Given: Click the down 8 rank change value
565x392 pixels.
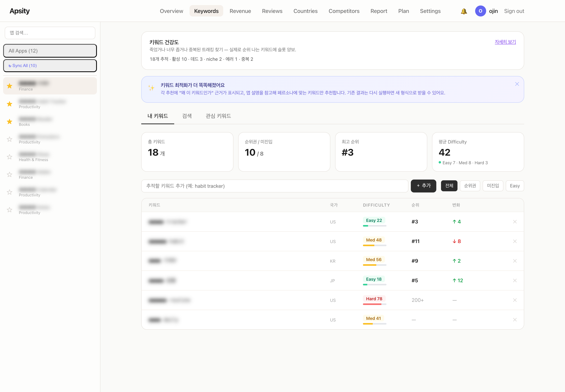Looking at the screenshot, I should tap(457, 241).
